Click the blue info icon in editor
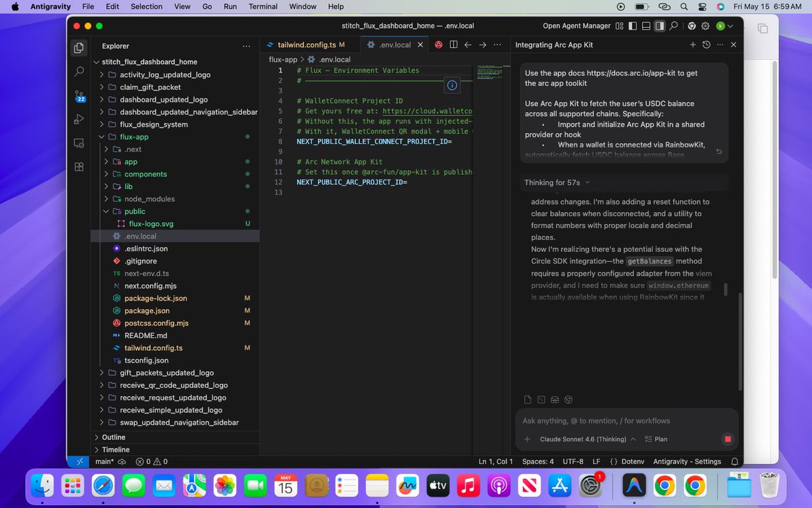This screenshot has height=508, width=812. tap(453, 85)
